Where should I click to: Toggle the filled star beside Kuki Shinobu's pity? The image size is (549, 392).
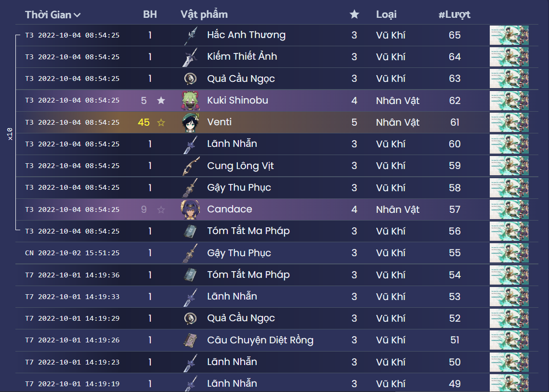point(161,100)
